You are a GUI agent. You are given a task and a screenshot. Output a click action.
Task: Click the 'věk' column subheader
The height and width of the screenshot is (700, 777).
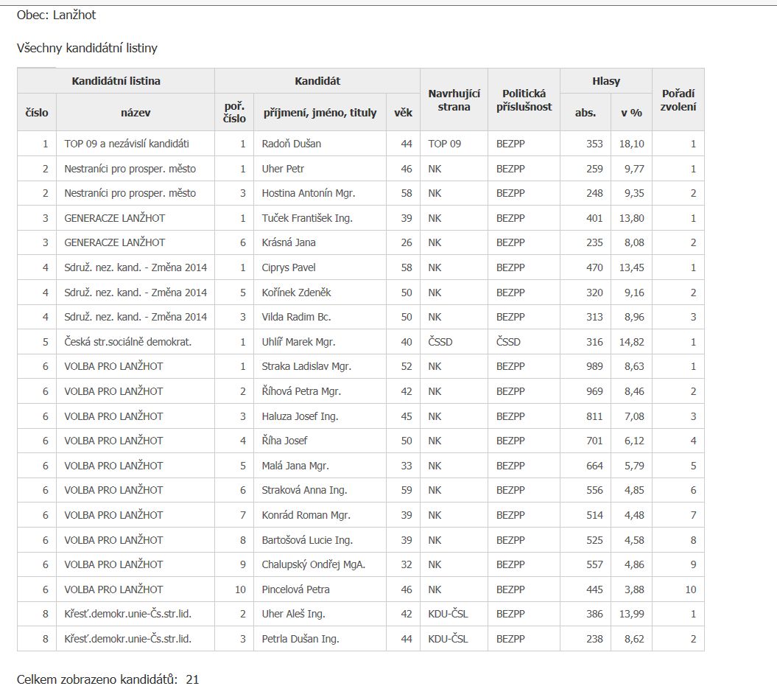point(403,113)
